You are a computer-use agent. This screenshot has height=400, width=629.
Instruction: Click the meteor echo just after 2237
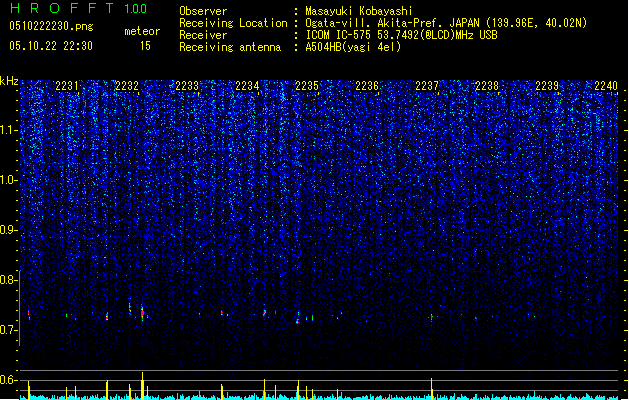point(432,317)
